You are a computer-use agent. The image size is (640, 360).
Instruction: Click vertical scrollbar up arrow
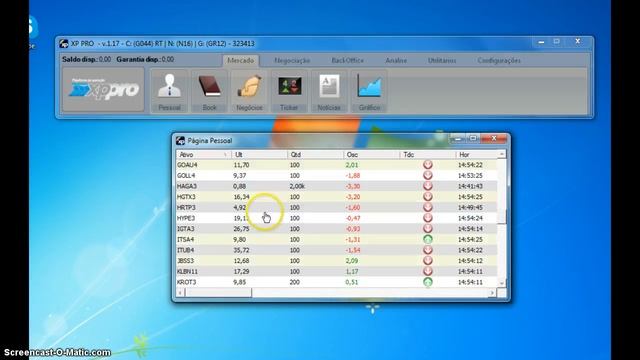[x=502, y=154]
